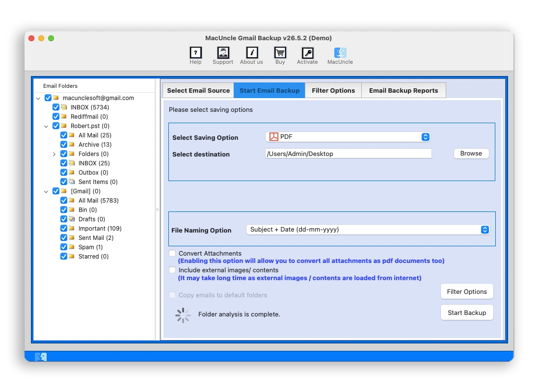
Task: Open the Select Saving Option dropdown
Action: pyautogui.click(x=348, y=137)
